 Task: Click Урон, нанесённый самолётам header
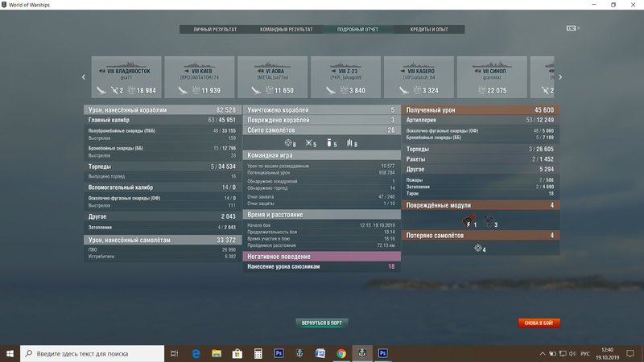(x=163, y=240)
